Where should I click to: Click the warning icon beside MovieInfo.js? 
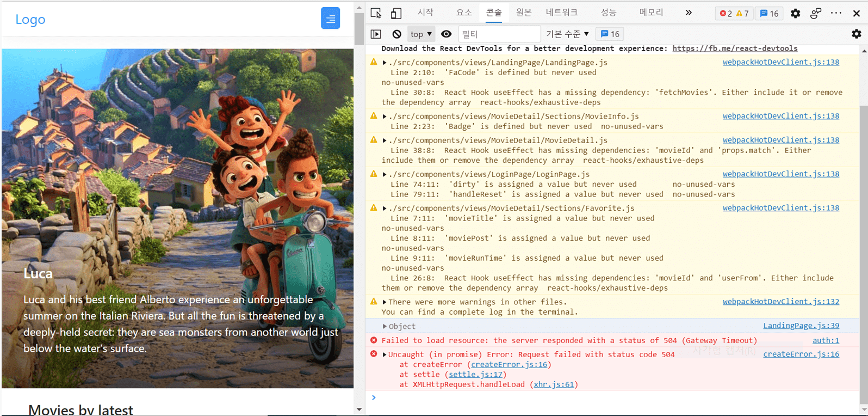pos(374,116)
